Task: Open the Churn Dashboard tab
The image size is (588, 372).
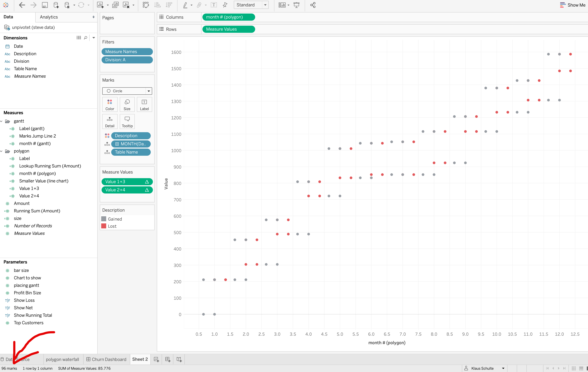Action: pyautogui.click(x=107, y=359)
